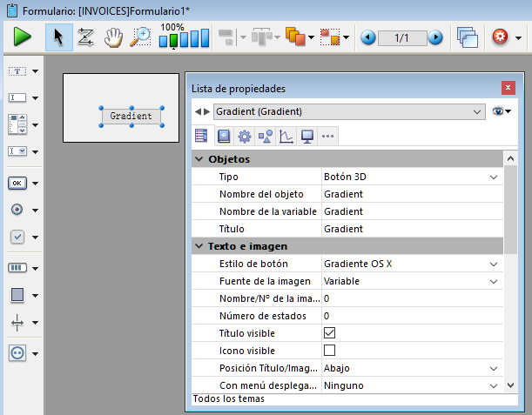The image size is (532, 415).
Task: Select the magnifier zoom tool
Action: coord(139,37)
